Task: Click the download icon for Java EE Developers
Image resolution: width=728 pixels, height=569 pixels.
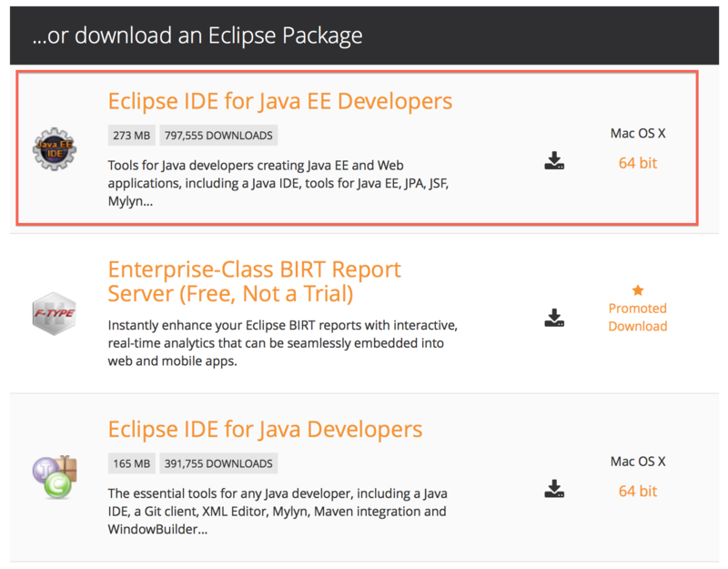Action: pyautogui.click(x=553, y=160)
